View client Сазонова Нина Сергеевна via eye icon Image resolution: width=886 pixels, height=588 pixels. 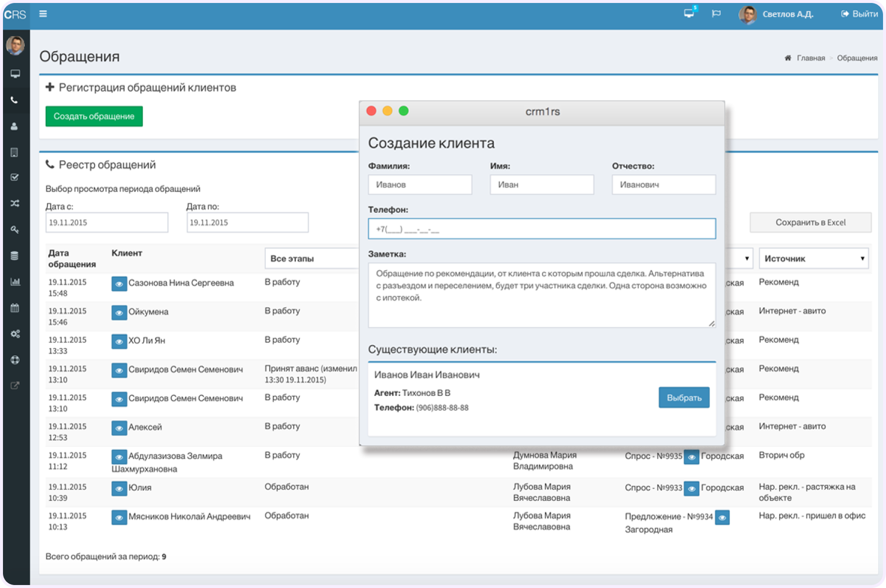pos(119,284)
